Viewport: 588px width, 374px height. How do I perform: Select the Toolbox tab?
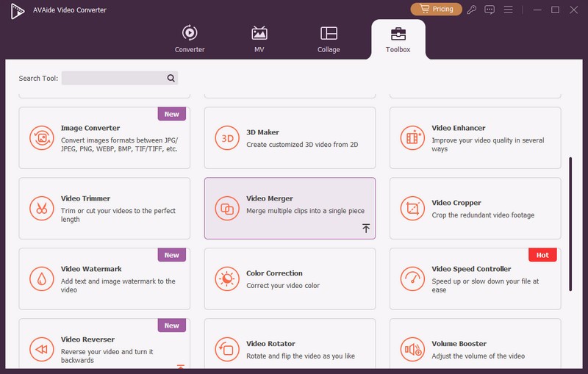(x=398, y=40)
